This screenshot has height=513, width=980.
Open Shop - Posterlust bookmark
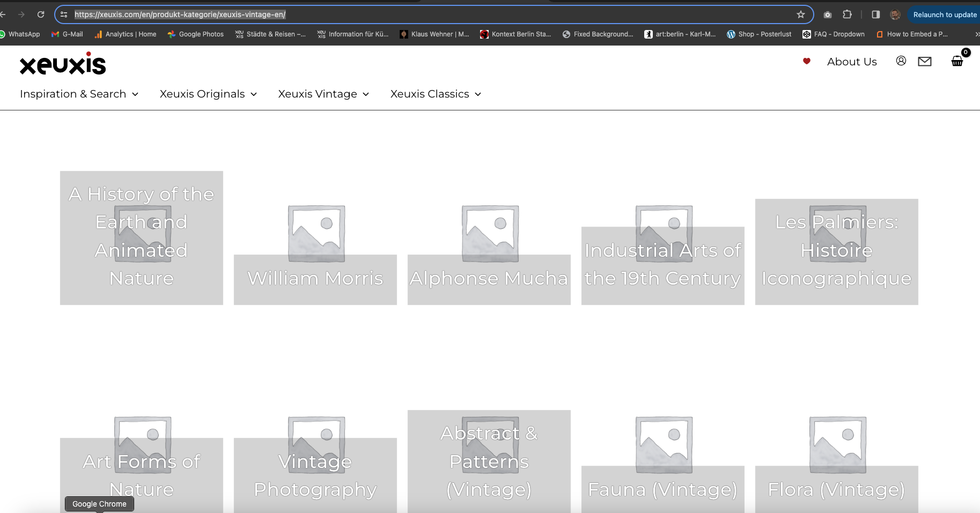coord(759,34)
